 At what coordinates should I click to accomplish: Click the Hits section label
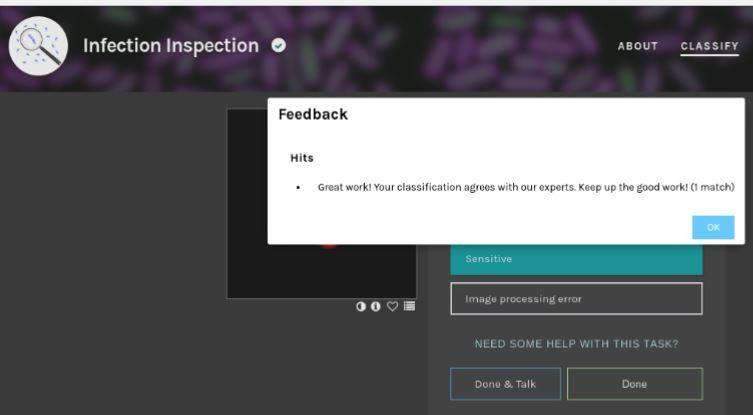301,158
